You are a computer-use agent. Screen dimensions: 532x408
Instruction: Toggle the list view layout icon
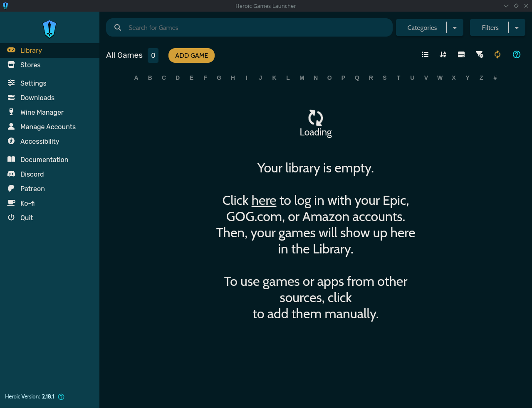(425, 54)
